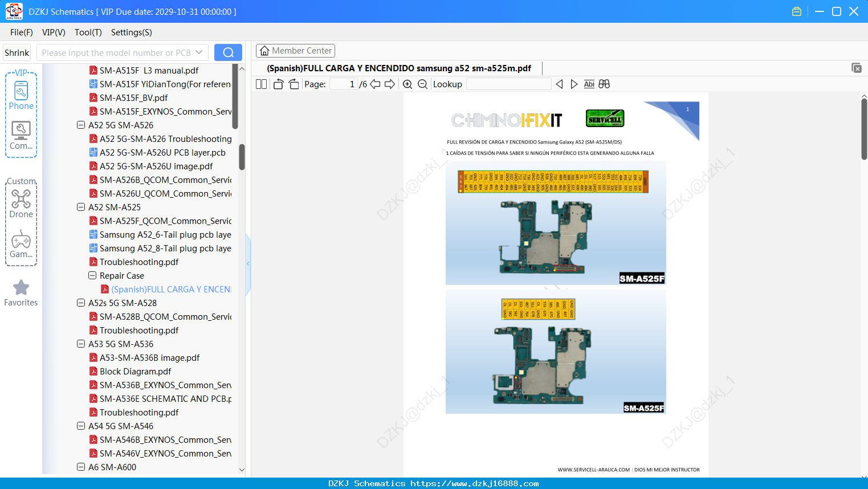Open A52 5G-SM-A526U PCB layer.pcb

pos(157,152)
